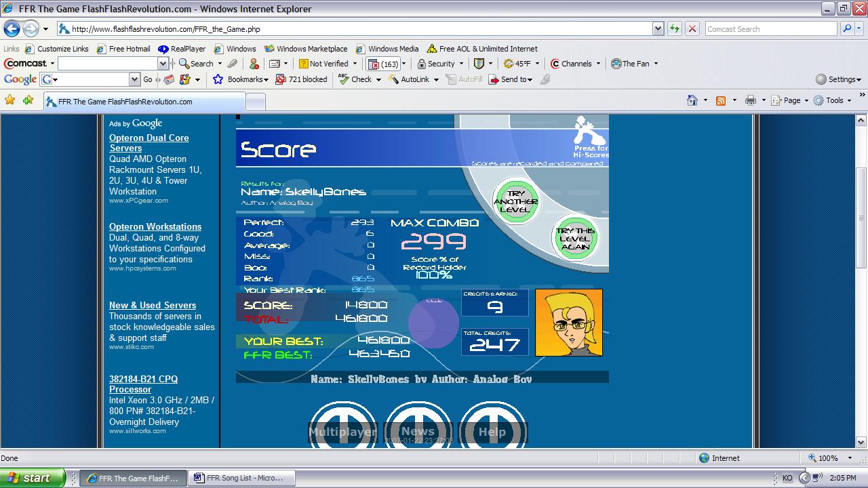Viewport: 868px width, 488px height.
Task: Expand the address bar URL dropdown
Action: tap(658, 28)
